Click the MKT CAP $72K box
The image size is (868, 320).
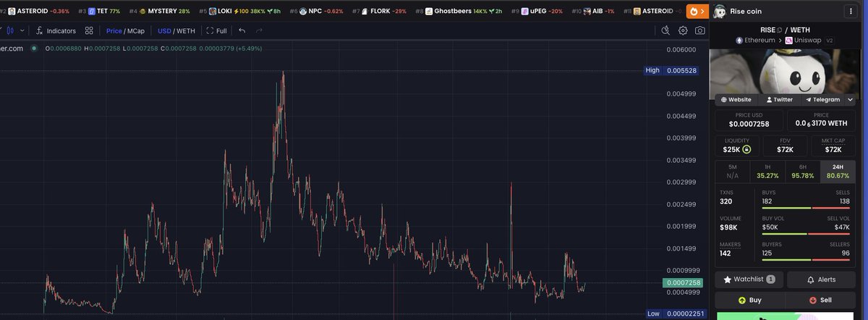pyautogui.click(x=833, y=146)
